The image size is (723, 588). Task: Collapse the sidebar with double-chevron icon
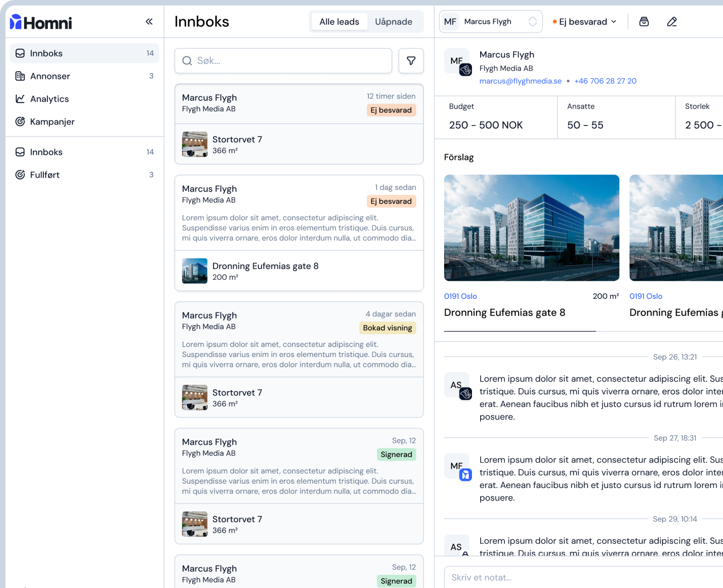click(x=149, y=21)
